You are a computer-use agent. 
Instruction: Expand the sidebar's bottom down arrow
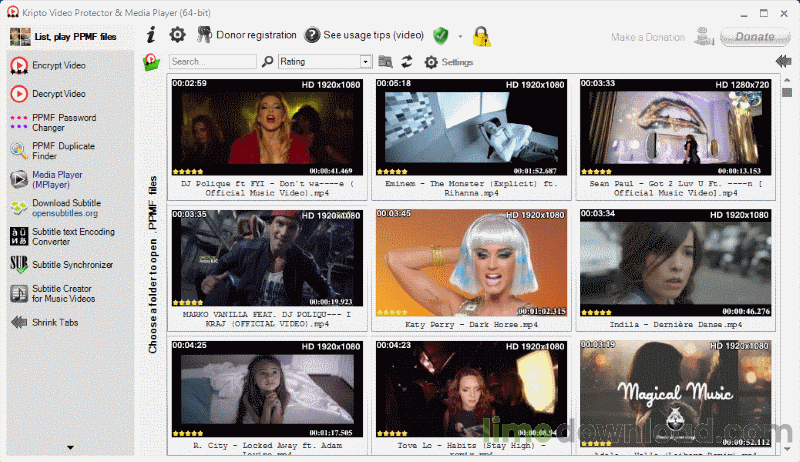(71, 447)
